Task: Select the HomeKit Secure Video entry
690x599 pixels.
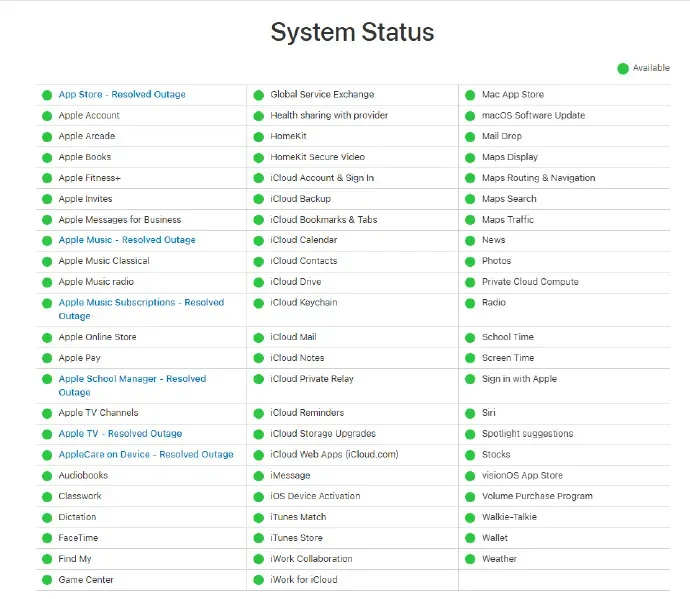Action: [317, 157]
